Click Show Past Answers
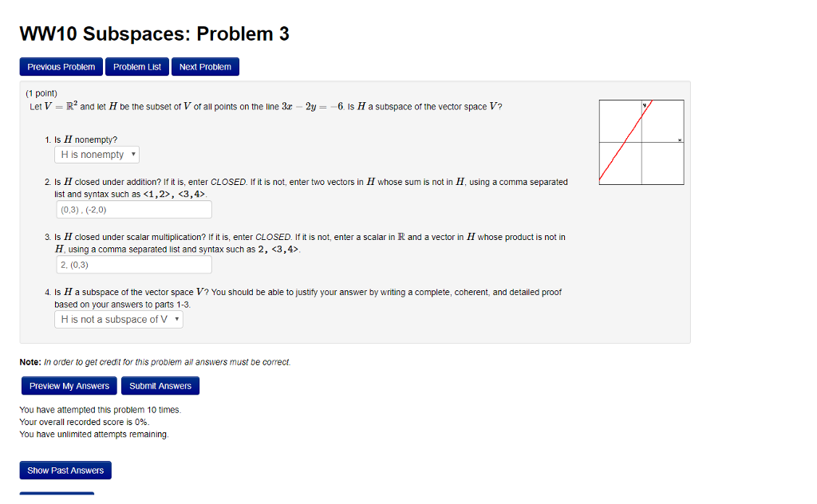 click(x=65, y=470)
